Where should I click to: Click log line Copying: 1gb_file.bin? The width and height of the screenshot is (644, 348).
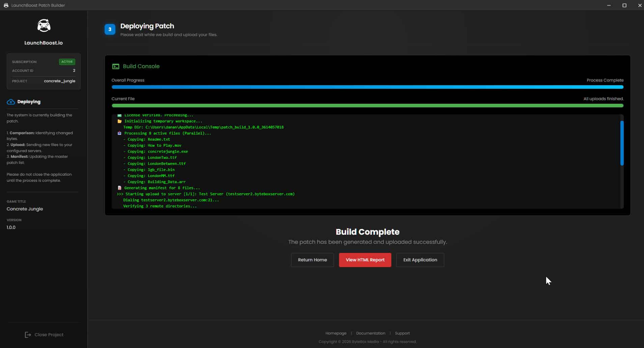click(x=149, y=170)
